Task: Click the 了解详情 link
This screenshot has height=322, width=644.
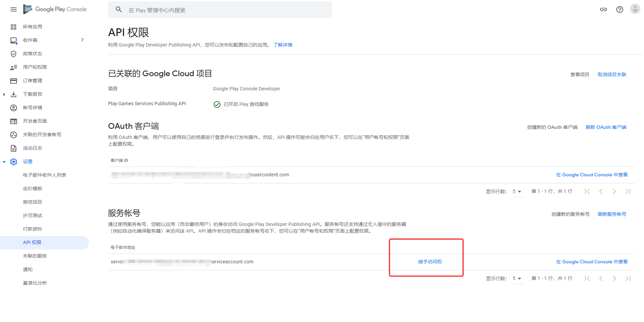Action: coord(283,45)
